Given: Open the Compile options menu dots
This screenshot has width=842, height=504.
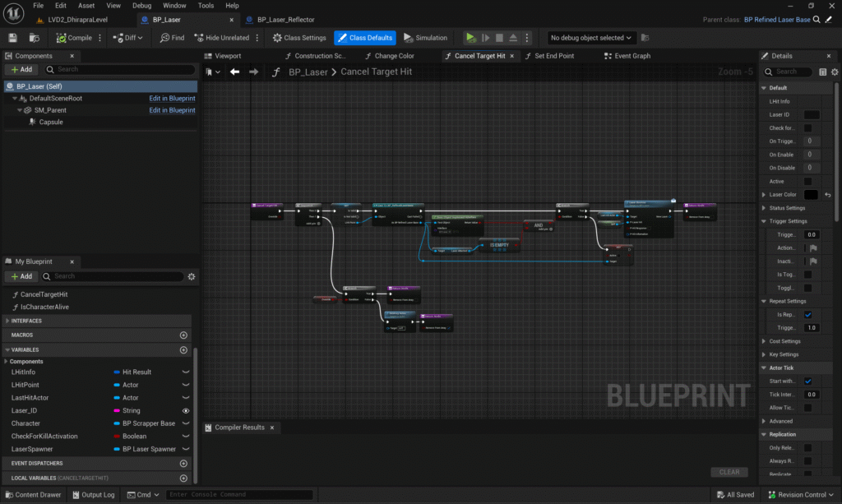Looking at the screenshot, I should (99, 38).
